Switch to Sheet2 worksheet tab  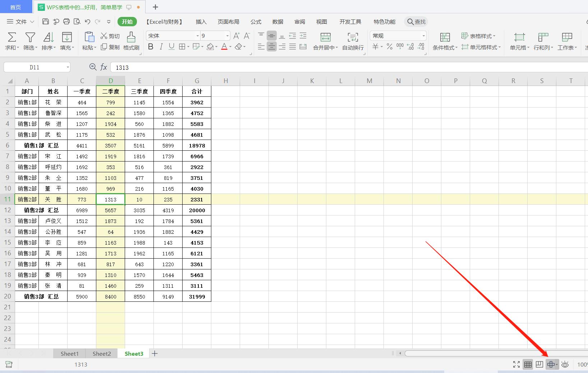tap(102, 354)
